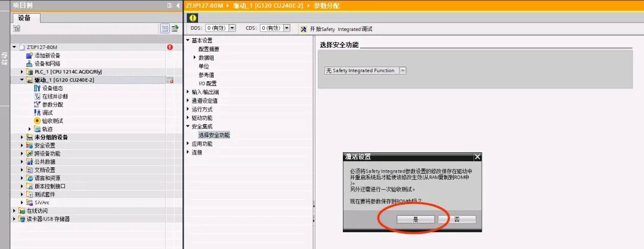Click the 文档设置 tree item
Screen dimensions: 644x249
click(x=45, y=170)
